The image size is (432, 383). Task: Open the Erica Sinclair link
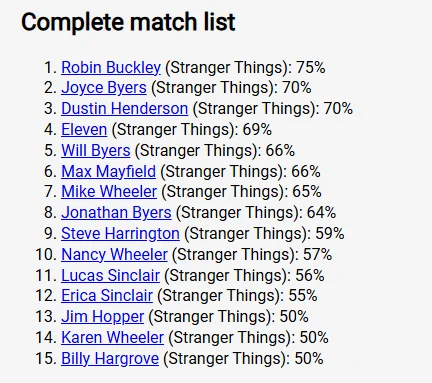(x=107, y=296)
